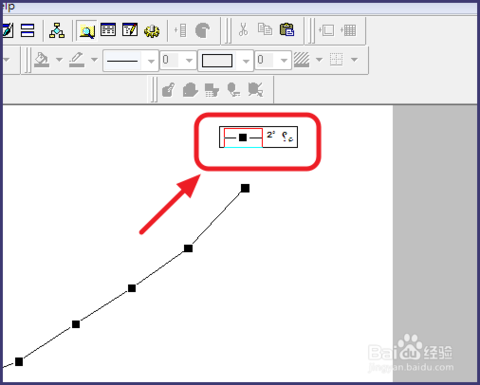Image resolution: width=480 pixels, height=385 pixels.
Task: Click the add blank layer icon
Action: point(326,30)
